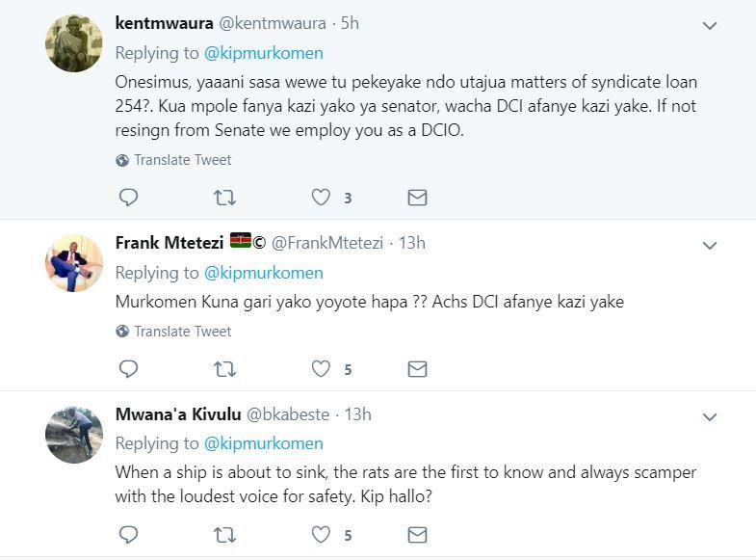The height and width of the screenshot is (560, 756).
Task: Open more options for kentmwaura's tweet
Action: pos(710,26)
